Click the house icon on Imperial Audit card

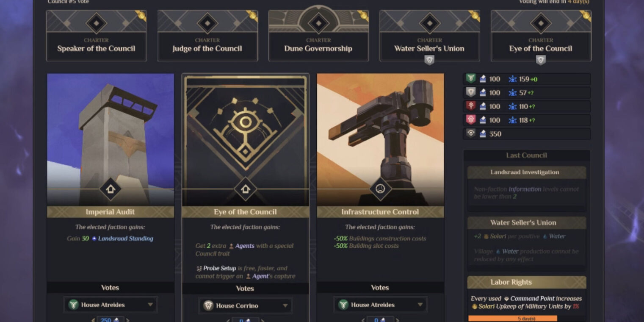pos(110,189)
